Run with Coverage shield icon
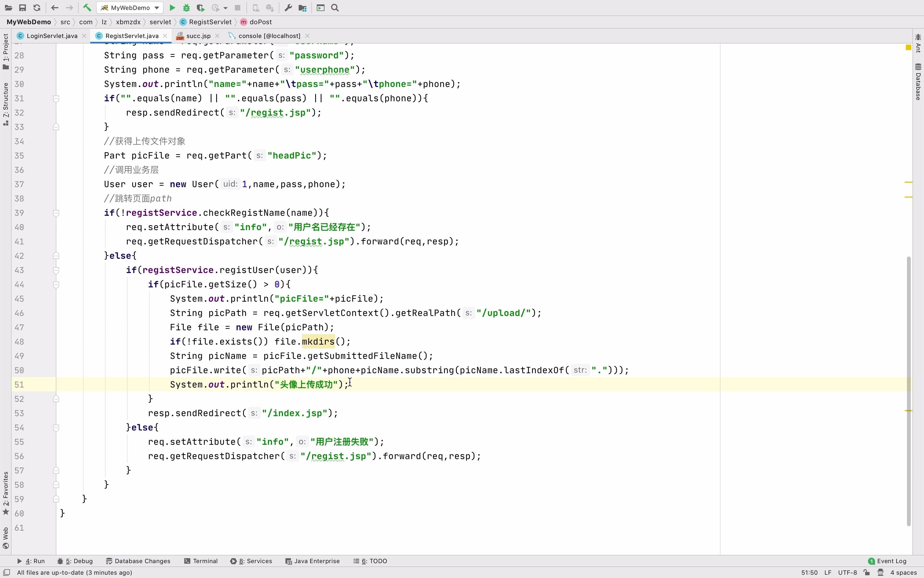Image resolution: width=924 pixels, height=578 pixels. click(x=200, y=8)
